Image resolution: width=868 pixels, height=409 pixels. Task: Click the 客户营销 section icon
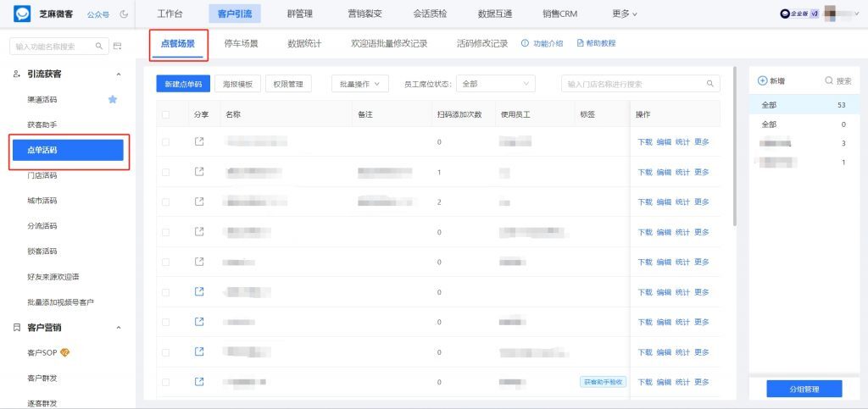pyautogui.click(x=17, y=328)
